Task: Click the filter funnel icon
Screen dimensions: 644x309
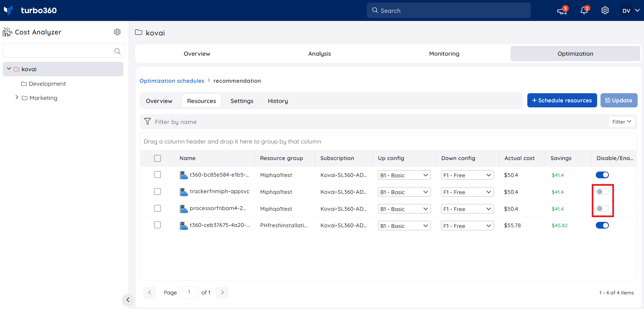Action: click(x=147, y=122)
